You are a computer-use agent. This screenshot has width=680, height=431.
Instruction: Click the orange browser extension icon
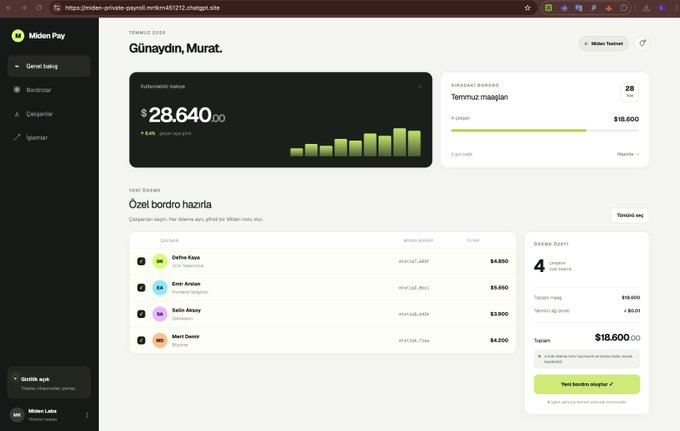click(x=609, y=8)
